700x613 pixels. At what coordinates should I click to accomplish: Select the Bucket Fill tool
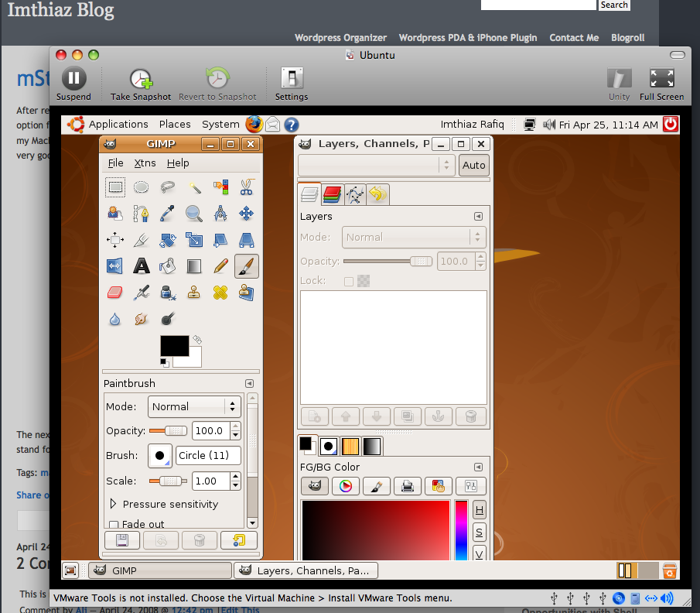(x=167, y=266)
